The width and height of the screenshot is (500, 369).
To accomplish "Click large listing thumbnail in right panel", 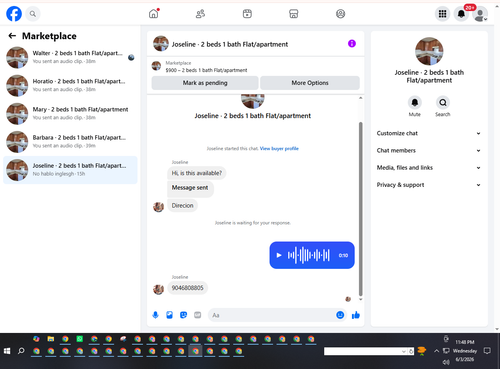I will click(429, 51).
